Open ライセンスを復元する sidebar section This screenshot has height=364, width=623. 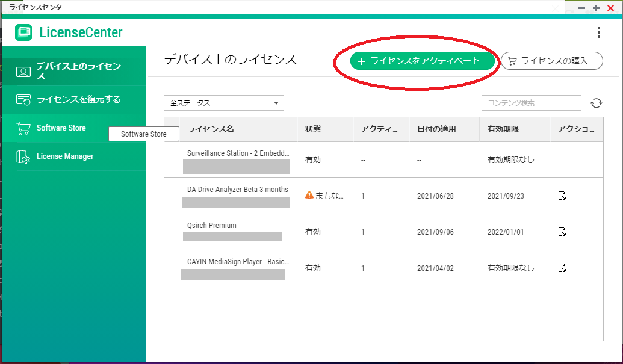pos(73,100)
